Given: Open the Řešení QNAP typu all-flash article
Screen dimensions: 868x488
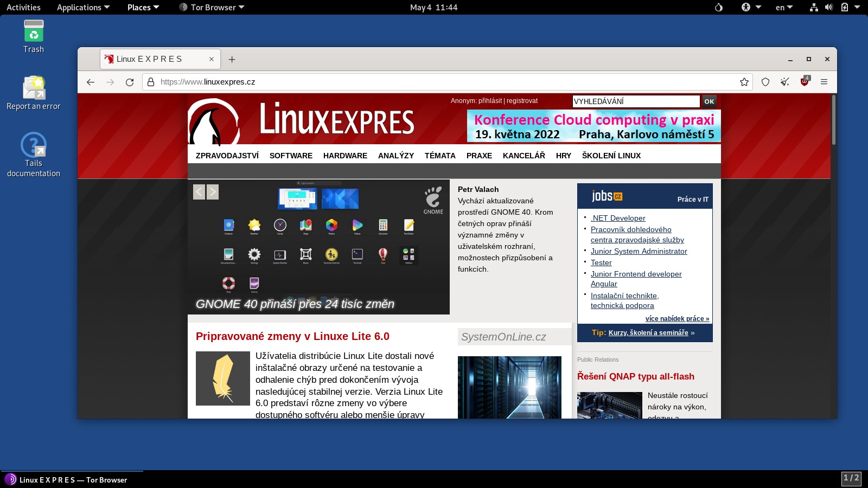Looking at the screenshot, I should click(x=636, y=376).
